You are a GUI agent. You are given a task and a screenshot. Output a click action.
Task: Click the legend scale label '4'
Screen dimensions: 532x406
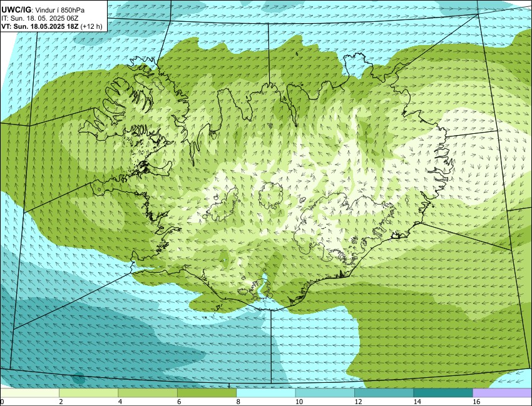[x=120, y=402]
